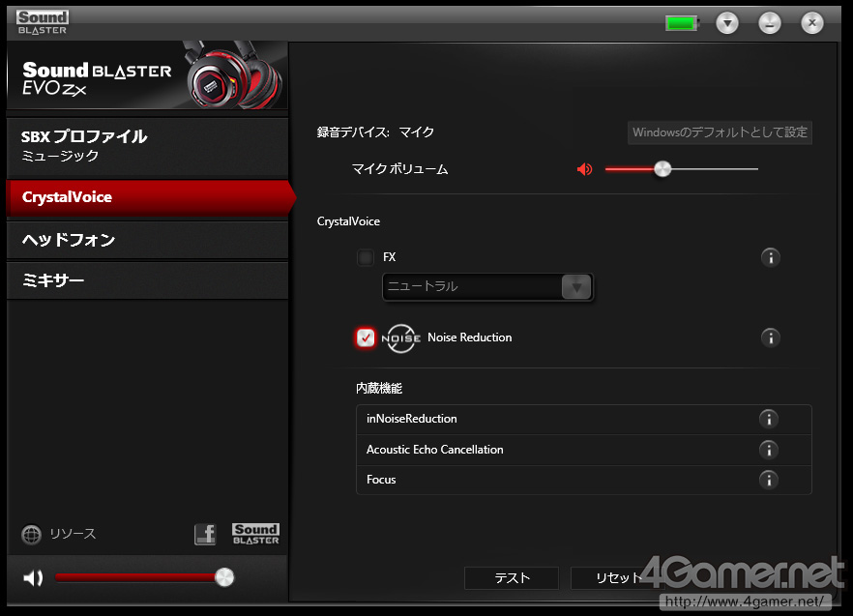The image size is (853, 616).
Task: Switch to the ヘッドフォン tab
Action: (147, 240)
